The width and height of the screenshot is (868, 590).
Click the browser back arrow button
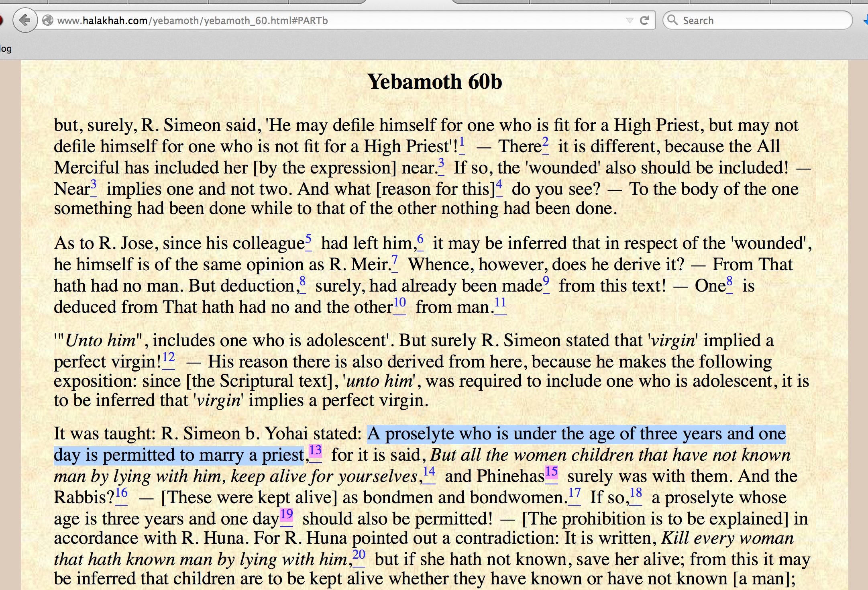tap(25, 20)
